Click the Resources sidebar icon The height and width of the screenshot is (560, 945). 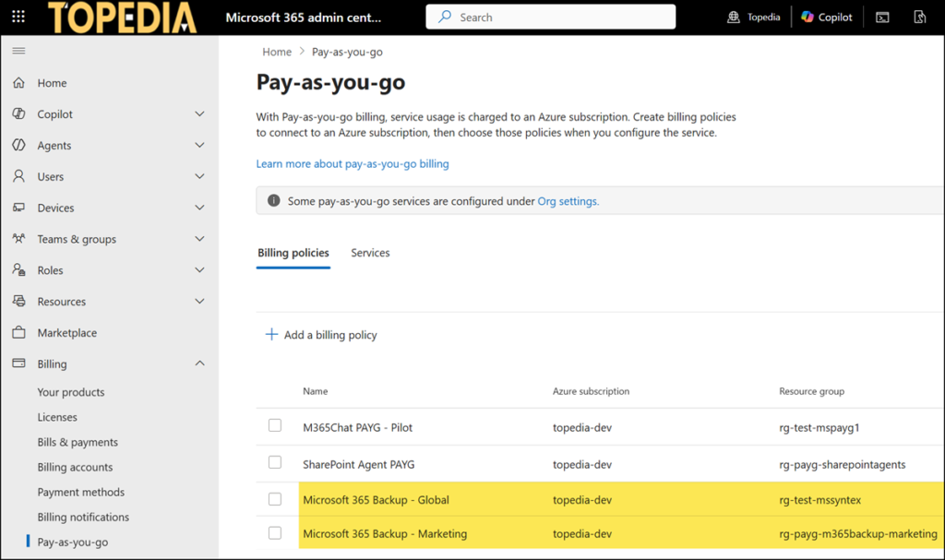(18, 301)
